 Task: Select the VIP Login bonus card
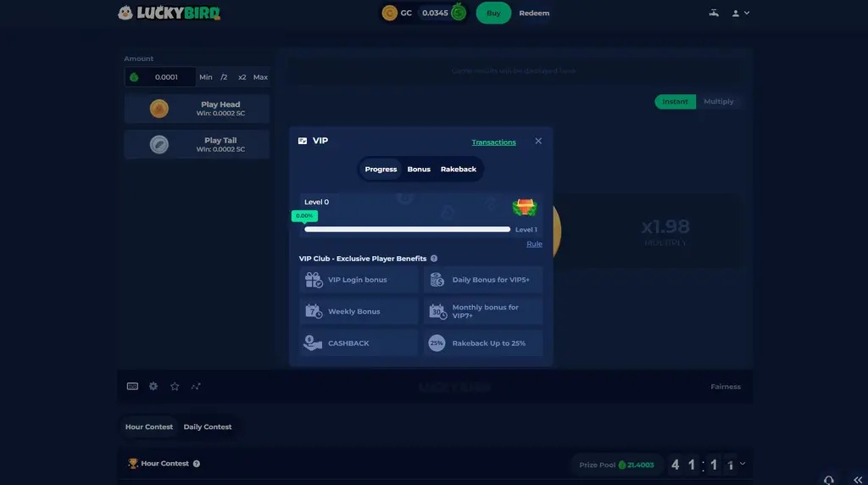pyautogui.click(x=359, y=280)
